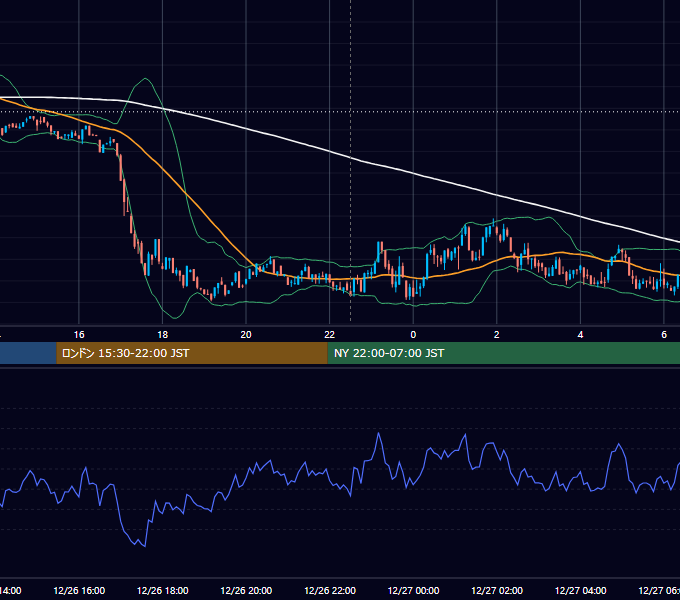Click the hour label 18 under the price chart
Viewport: 680px width, 600px height.
point(163,335)
